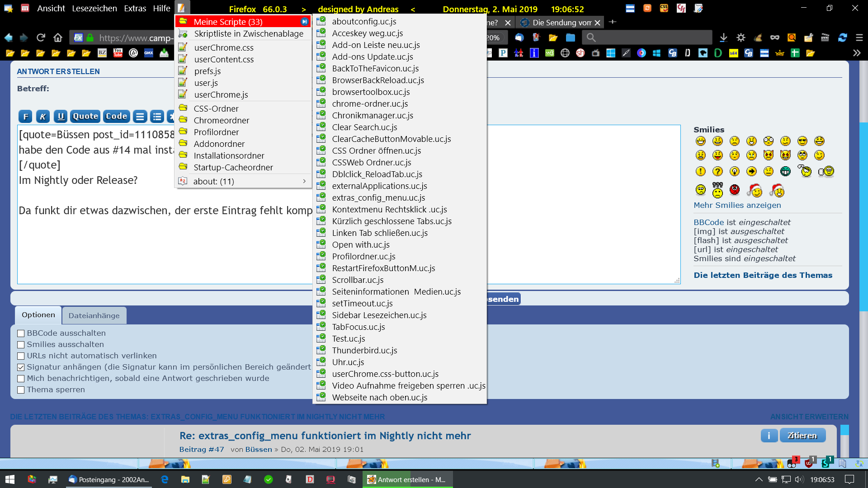
Task: Check the Thema sperren option
Action: tap(21, 390)
